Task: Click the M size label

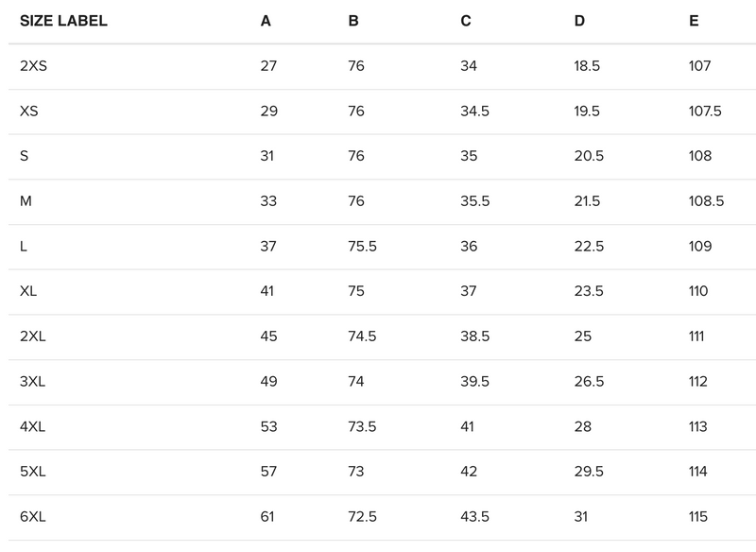Action: tap(26, 201)
